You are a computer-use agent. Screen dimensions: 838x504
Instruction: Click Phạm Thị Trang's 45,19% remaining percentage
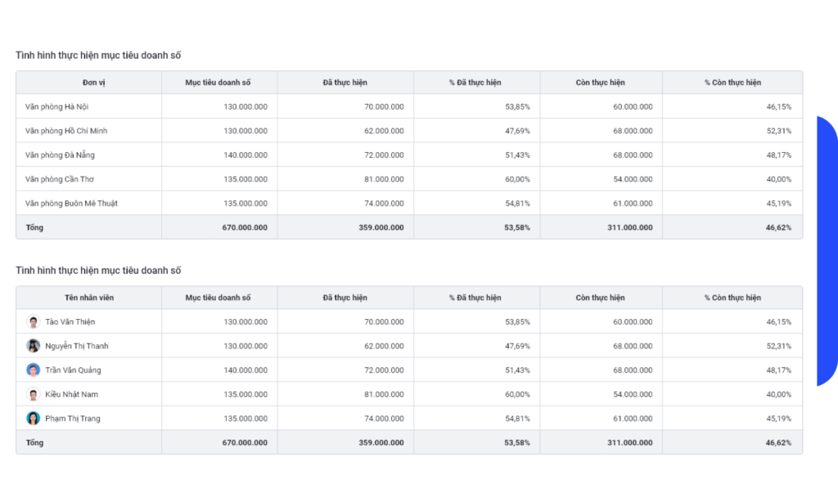point(778,418)
